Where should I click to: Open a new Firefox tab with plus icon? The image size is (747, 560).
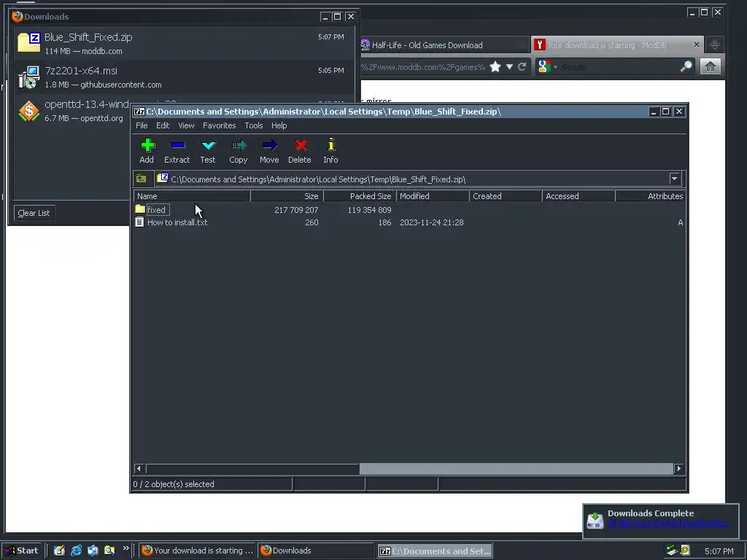pyautogui.click(x=715, y=44)
